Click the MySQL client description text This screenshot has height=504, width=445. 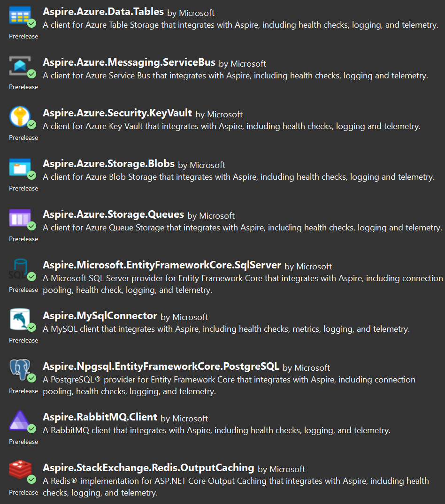(x=226, y=329)
